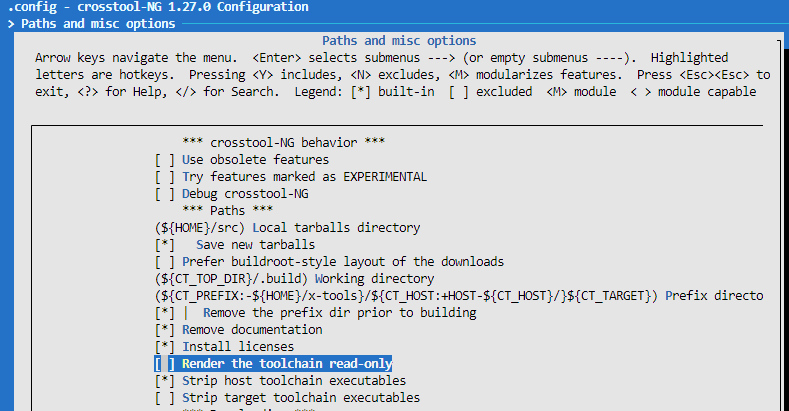The image size is (789, 411).
Task: Click the 'Paths and misc options' dialog title
Action: tap(399, 41)
